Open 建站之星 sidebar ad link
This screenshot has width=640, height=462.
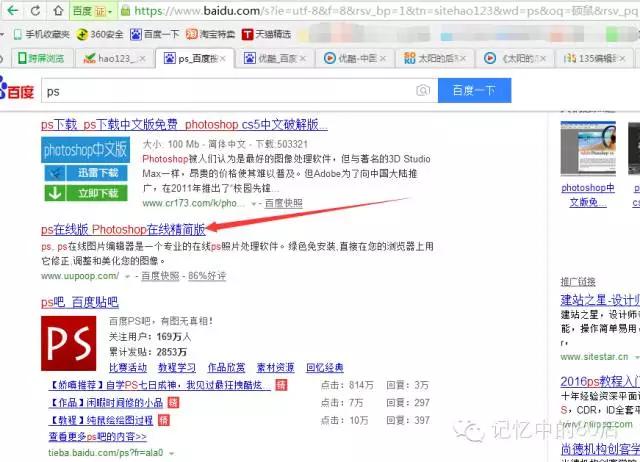600,300
